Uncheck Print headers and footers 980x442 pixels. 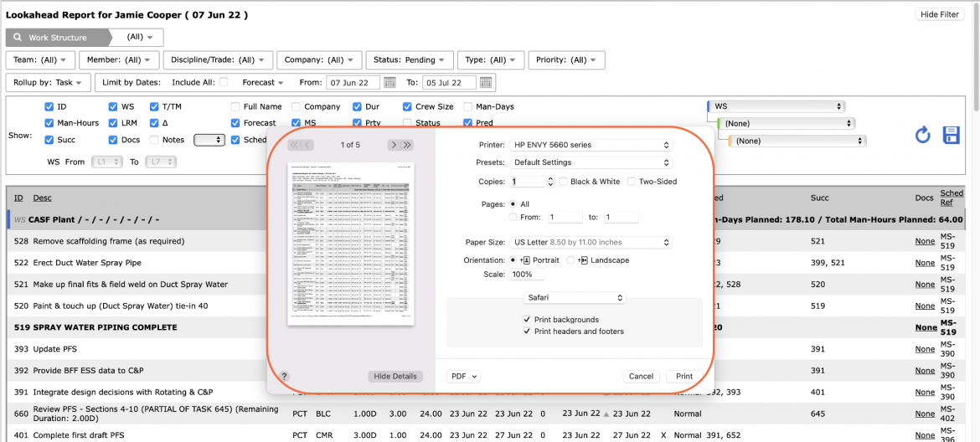tap(527, 331)
